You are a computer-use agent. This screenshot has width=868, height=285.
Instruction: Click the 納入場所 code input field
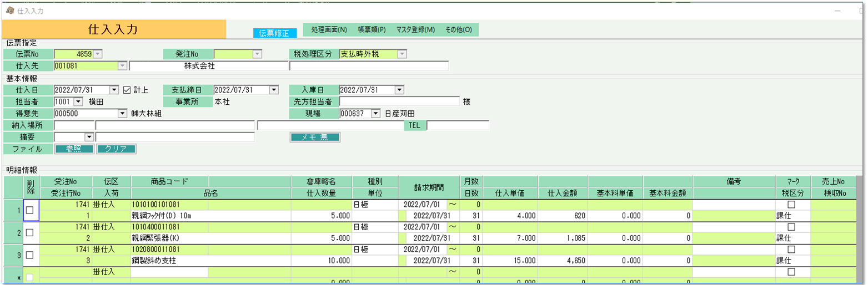coord(74,125)
